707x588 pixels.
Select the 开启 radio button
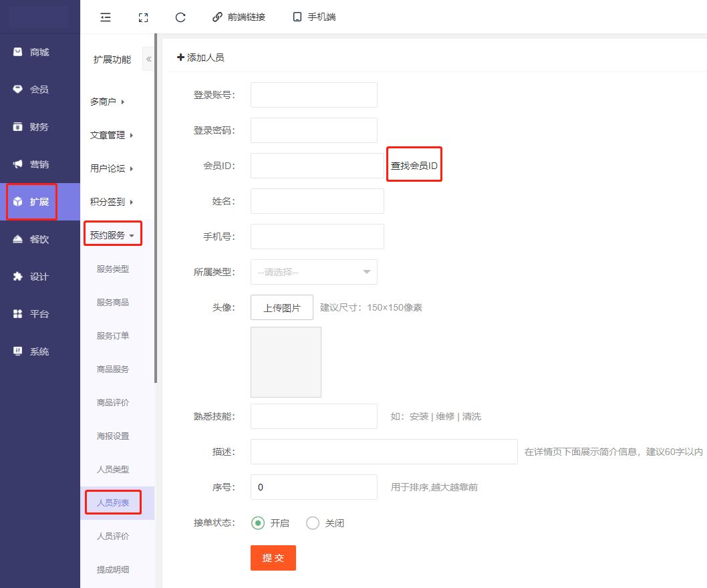[x=258, y=523]
